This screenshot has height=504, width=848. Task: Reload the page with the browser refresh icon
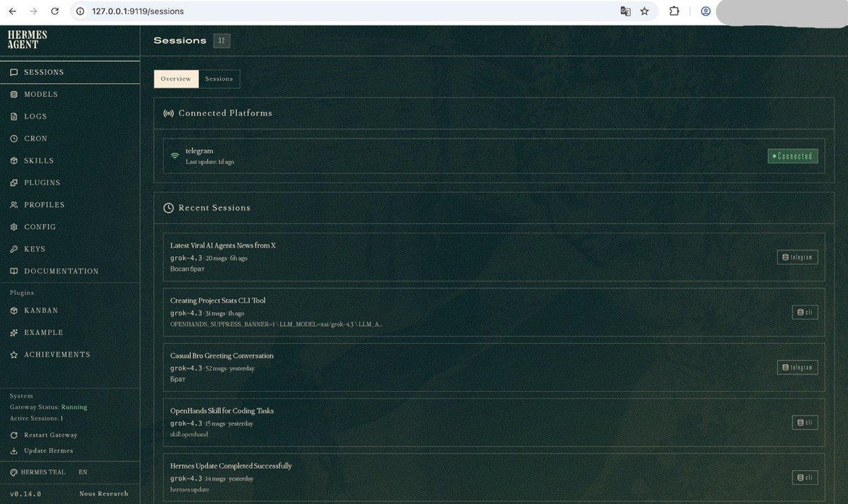point(54,11)
